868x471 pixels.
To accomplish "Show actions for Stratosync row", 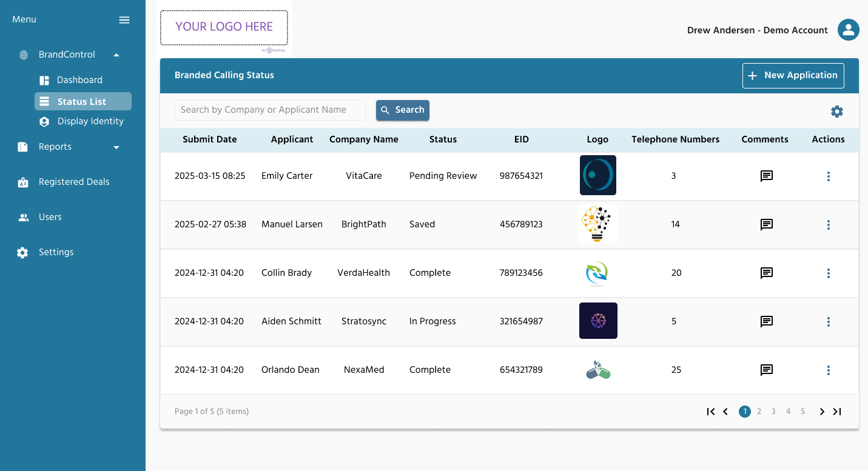I will 829,322.
